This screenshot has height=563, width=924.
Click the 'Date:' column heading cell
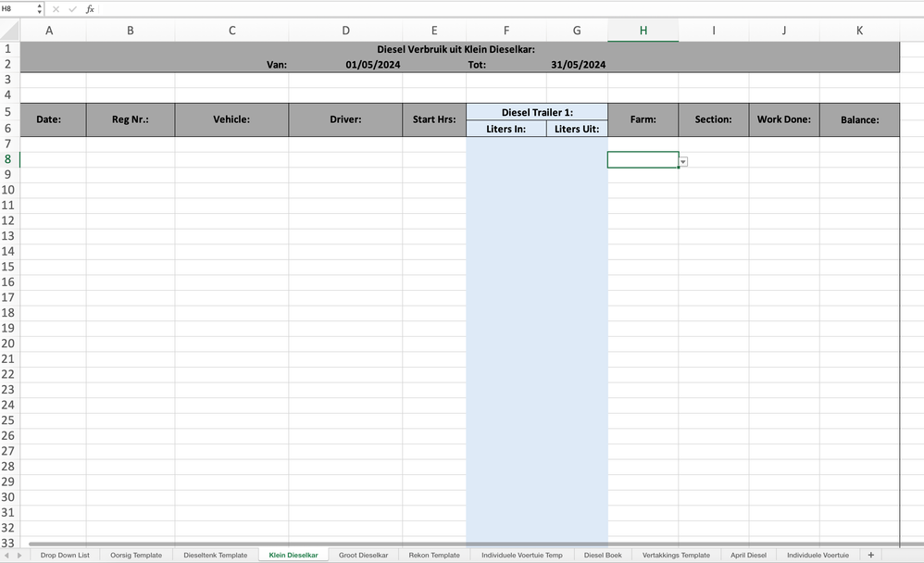click(x=54, y=119)
